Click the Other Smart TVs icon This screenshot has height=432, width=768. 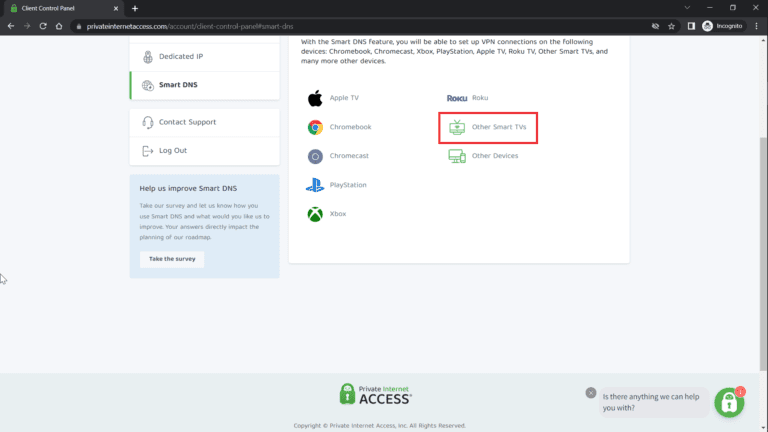pyautogui.click(x=457, y=127)
